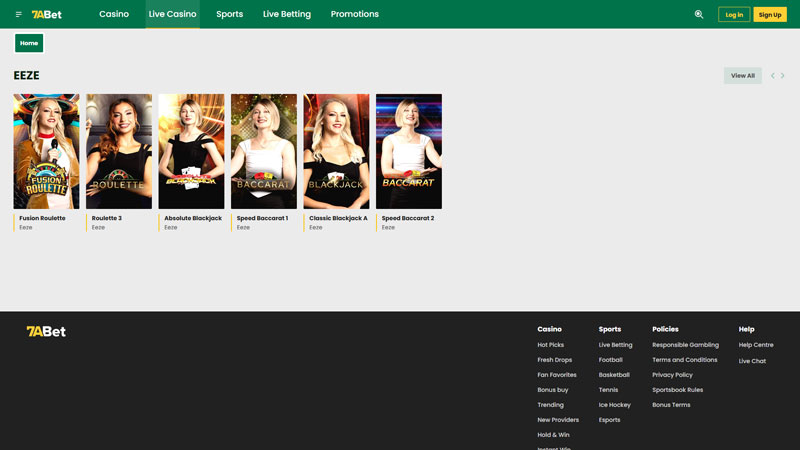Image resolution: width=800 pixels, height=450 pixels.
Task: Open Bonus Terms link
Action: coord(671,405)
